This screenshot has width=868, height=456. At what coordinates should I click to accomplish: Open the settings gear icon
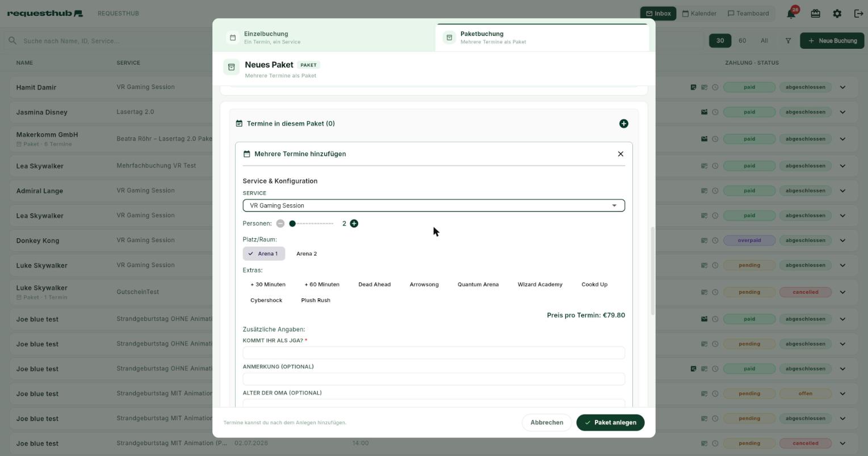837,14
